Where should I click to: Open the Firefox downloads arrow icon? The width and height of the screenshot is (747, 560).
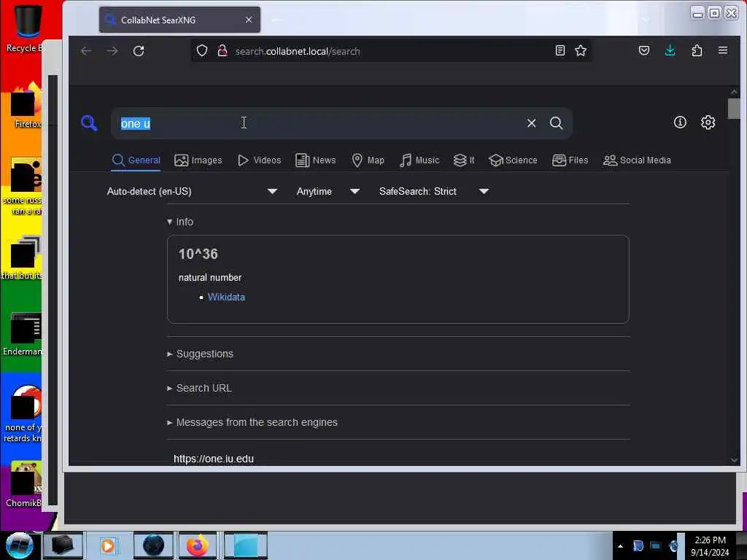click(670, 50)
